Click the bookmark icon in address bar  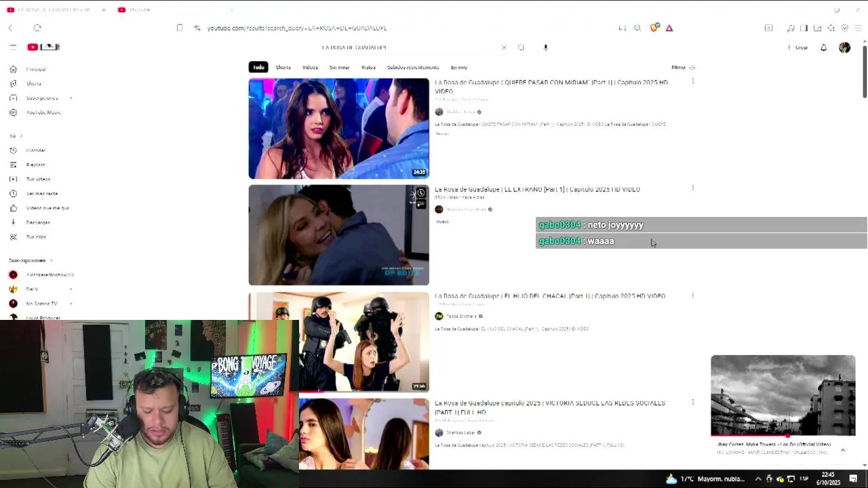(x=180, y=28)
